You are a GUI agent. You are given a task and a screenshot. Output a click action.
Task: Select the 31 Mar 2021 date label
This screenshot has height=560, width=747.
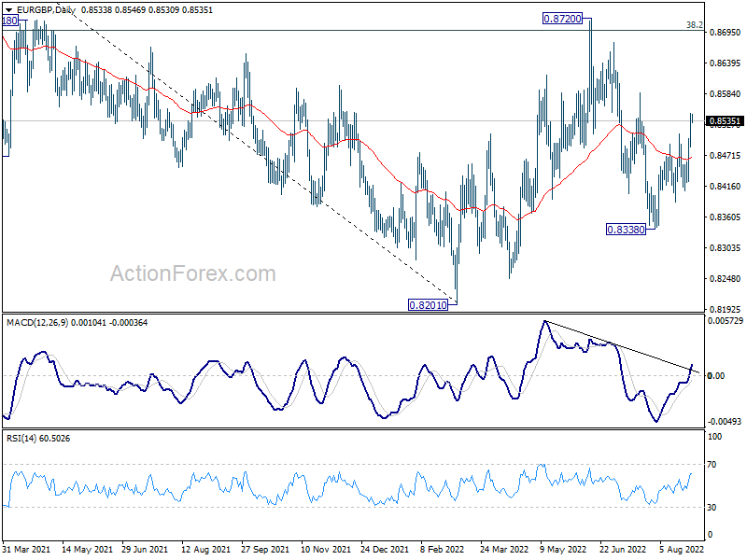(26, 550)
